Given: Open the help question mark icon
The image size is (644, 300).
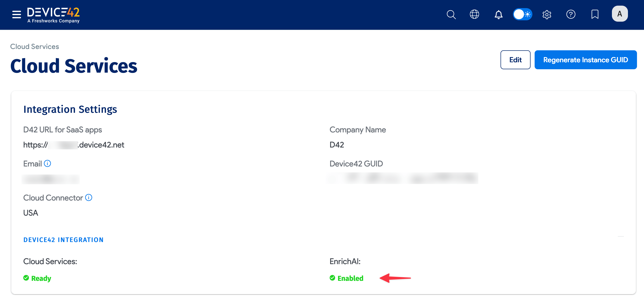Looking at the screenshot, I should [x=571, y=14].
